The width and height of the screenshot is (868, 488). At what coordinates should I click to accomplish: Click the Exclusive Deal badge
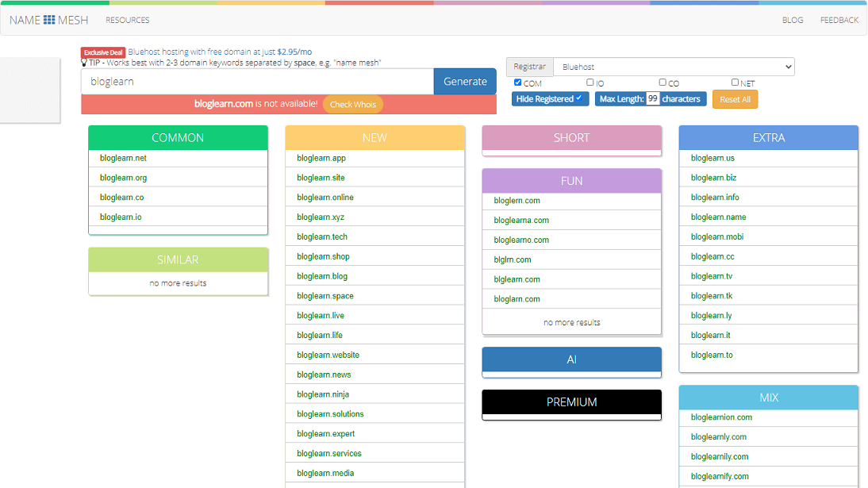click(103, 52)
